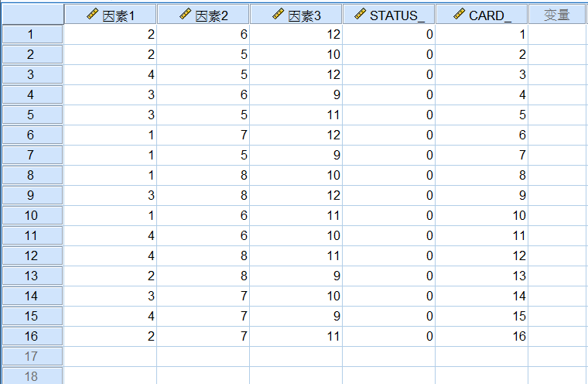Select row header 8
The height and width of the screenshot is (384, 588).
[32, 175]
